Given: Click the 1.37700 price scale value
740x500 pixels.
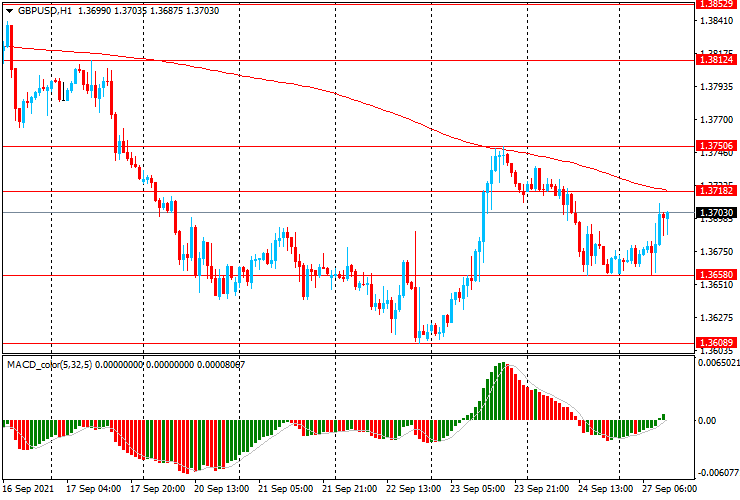Looking at the screenshot, I should coord(717,120).
